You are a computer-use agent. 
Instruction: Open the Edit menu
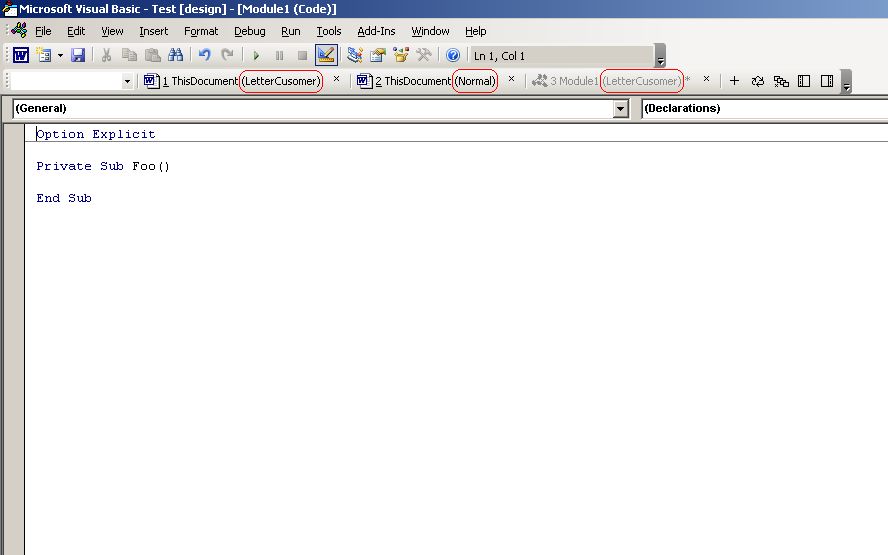pyautogui.click(x=76, y=31)
